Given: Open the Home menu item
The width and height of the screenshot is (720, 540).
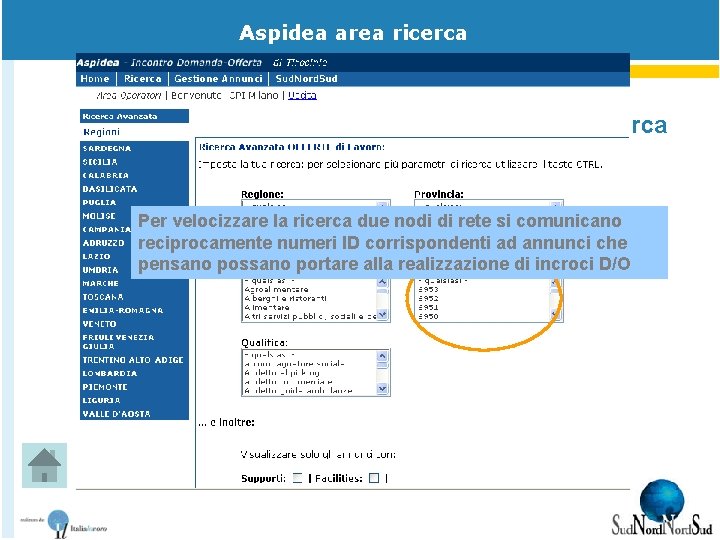Looking at the screenshot, I should click(x=95, y=79).
